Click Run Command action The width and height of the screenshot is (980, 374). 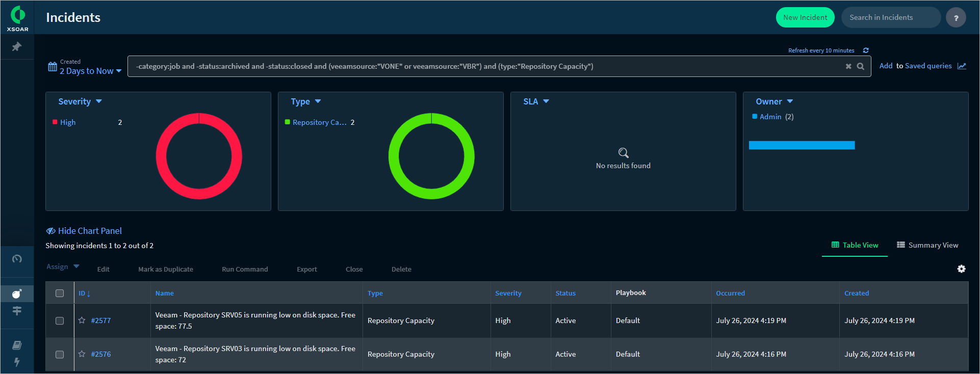coord(245,269)
